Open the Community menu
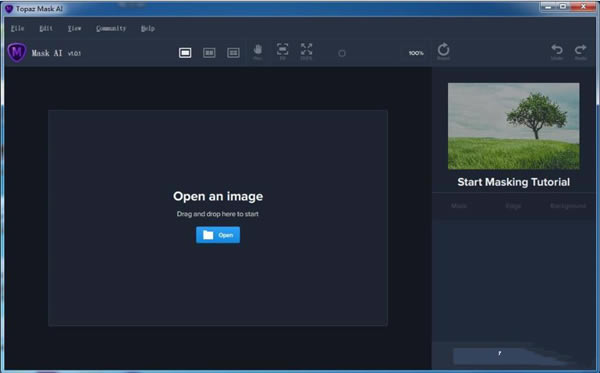This screenshot has height=373, width=600. (x=111, y=28)
